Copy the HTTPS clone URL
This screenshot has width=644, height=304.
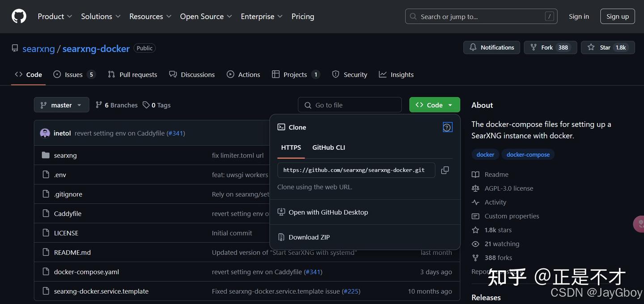445,170
